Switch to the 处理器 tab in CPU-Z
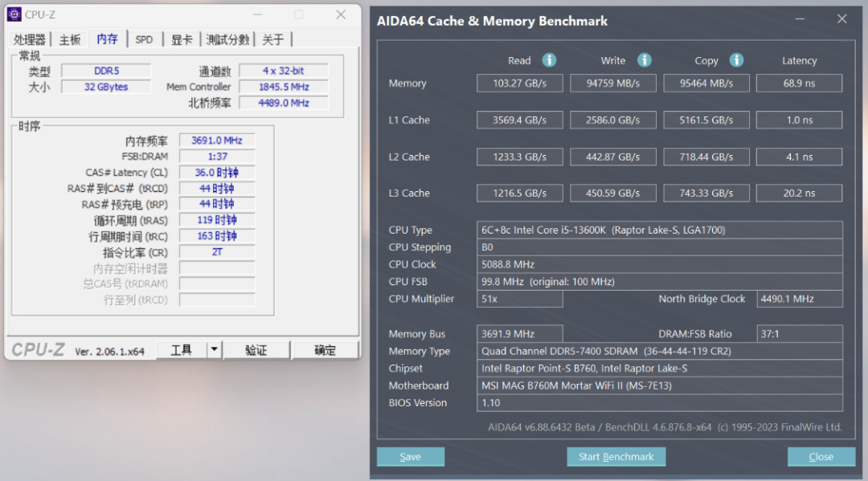868x481 pixels. [x=30, y=39]
